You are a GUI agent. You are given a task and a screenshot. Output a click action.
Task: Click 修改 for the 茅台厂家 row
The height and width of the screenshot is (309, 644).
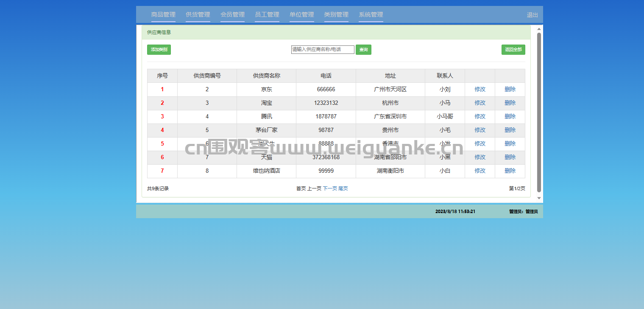[480, 130]
